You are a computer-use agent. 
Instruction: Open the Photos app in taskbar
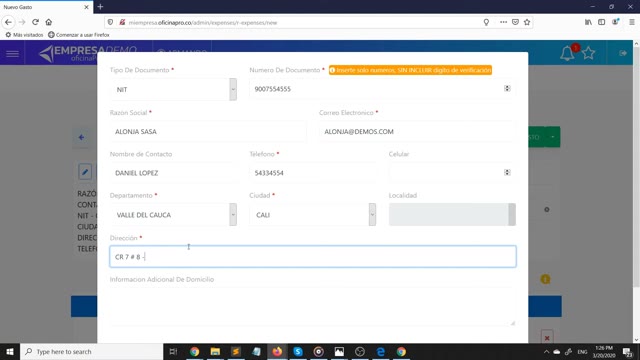click(x=339, y=351)
